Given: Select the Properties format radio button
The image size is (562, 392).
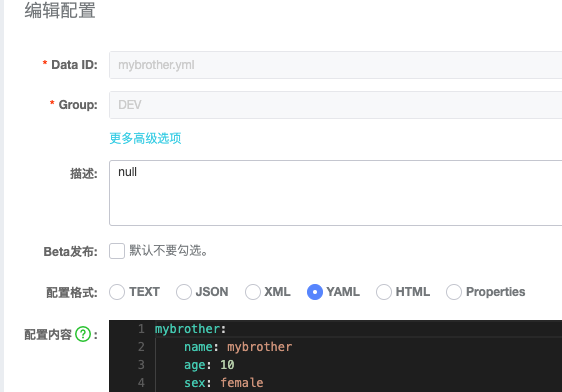Looking at the screenshot, I should (x=454, y=292).
